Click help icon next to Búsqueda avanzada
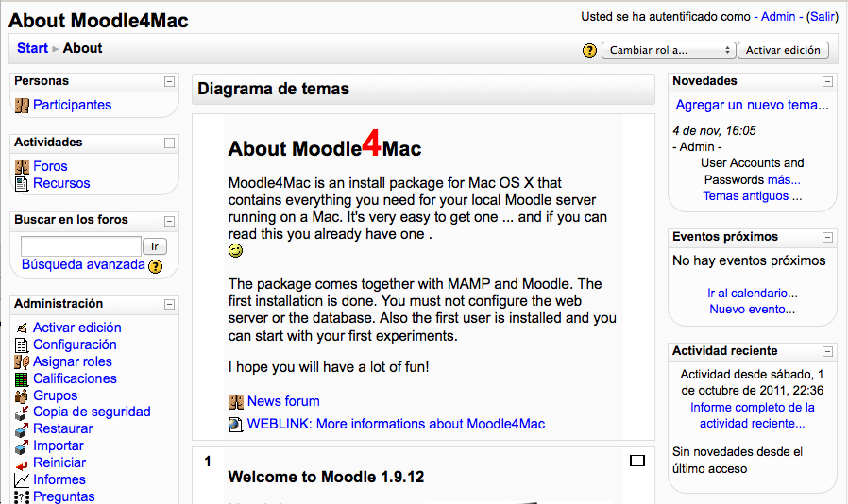848x504 pixels. 156,266
